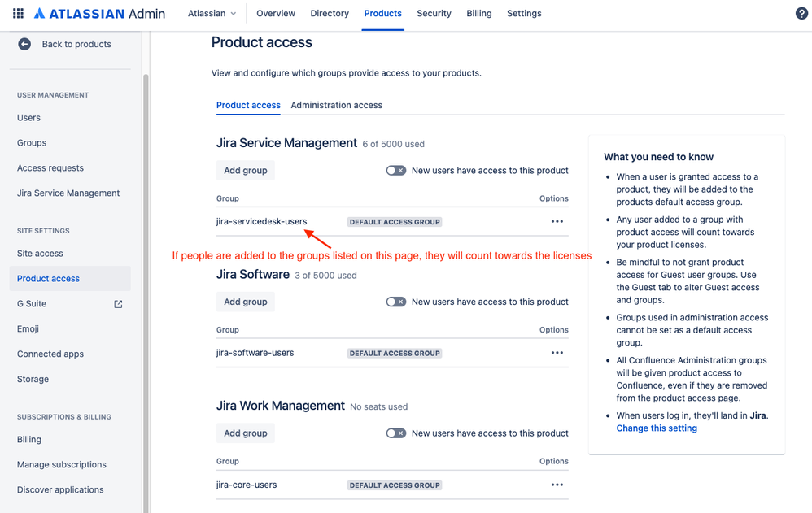Open options for jira-software-users group
Screen dimensions: 812x513
(x=557, y=353)
